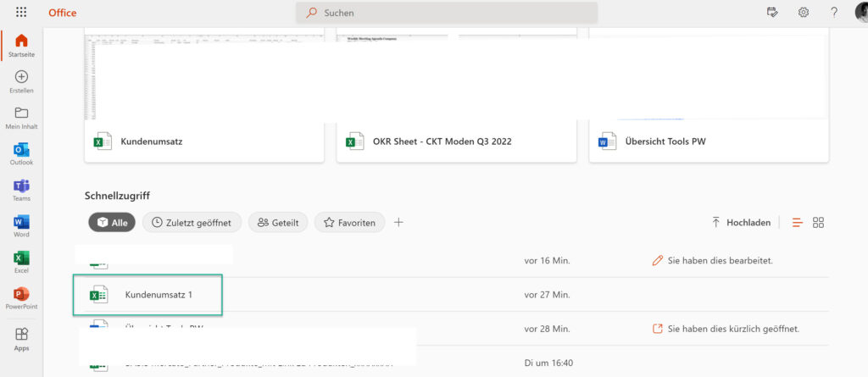Select the Alle filter pill
The width and height of the screenshot is (868, 377).
(x=112, y=223)
